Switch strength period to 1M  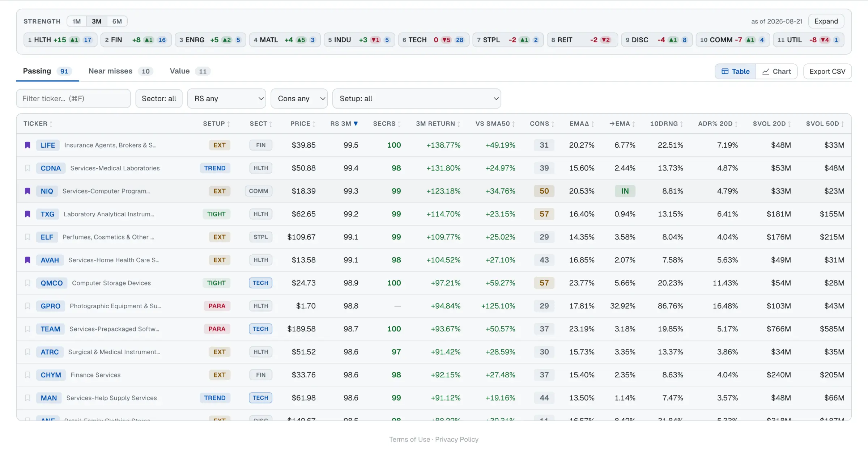(76, 21)
